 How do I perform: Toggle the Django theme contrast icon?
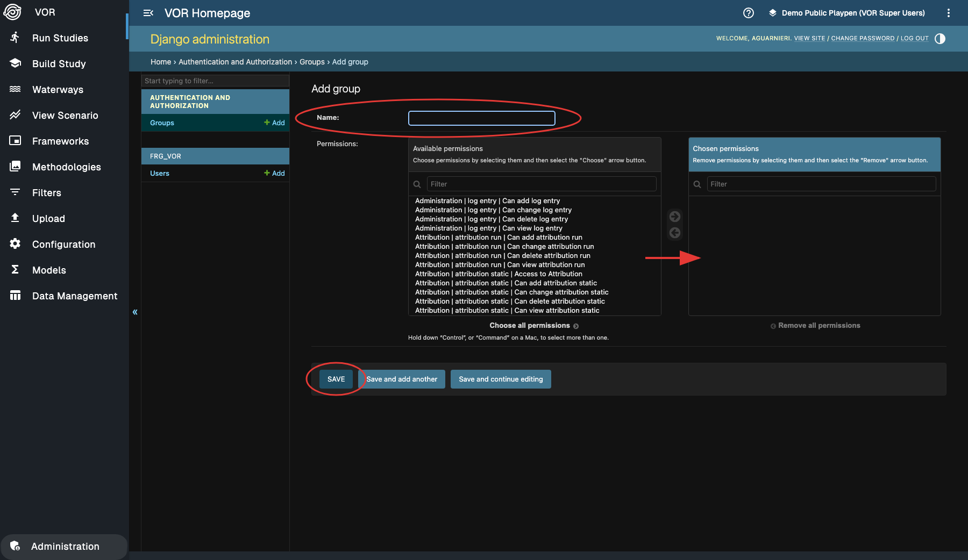(x=940, y=39)
